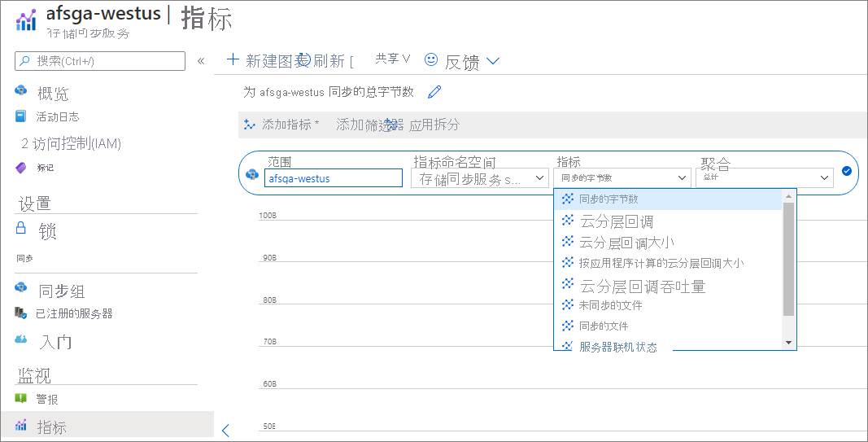This screenshot has height=442, width=868.
Task: Open 警报 alerts page
Action: [47, 400]
